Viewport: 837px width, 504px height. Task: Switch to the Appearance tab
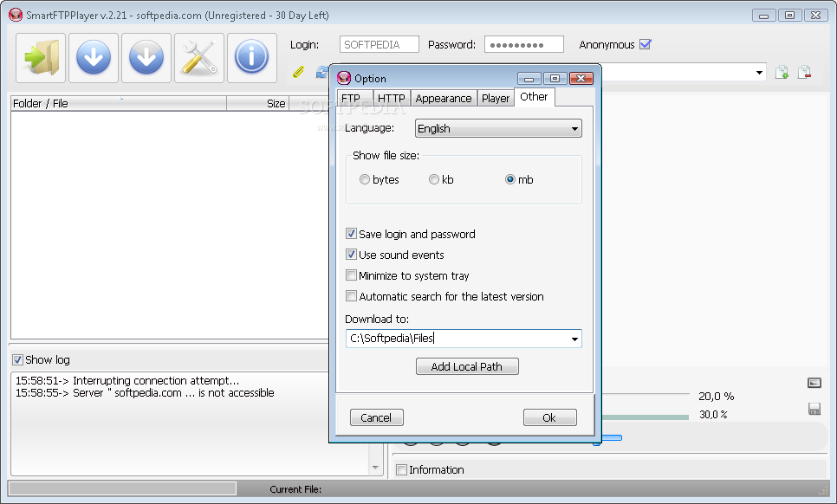click(x=444, y=98)
